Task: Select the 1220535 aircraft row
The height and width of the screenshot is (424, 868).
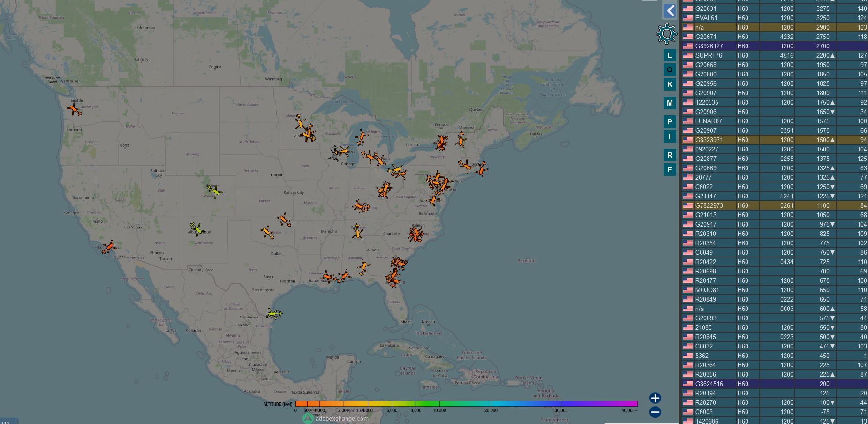Action: 775,102
